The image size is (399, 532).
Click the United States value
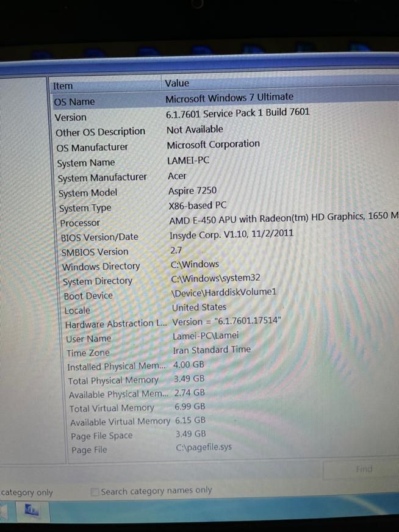199,307
